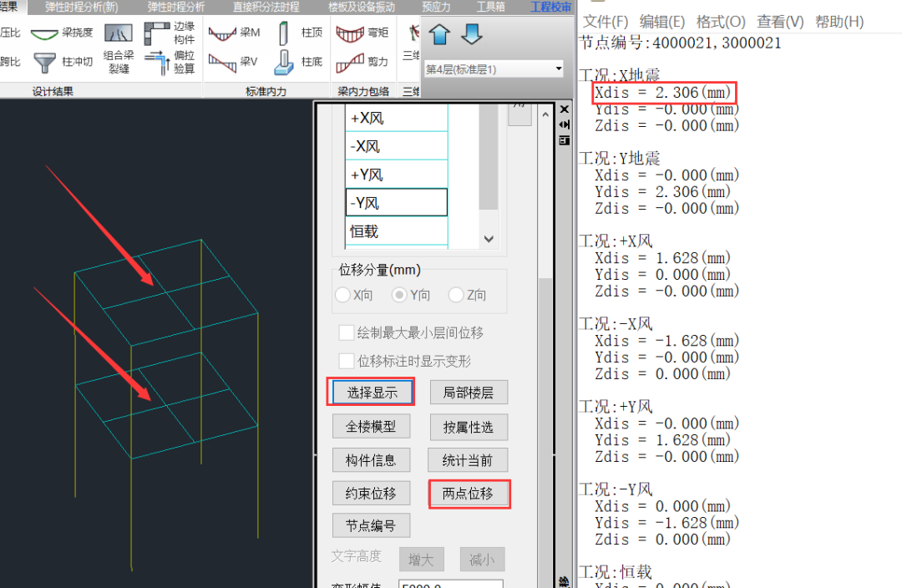Open 帮助(H) menu in Notepad
The width and height of the screenshot is (902, 588).
pyautogui.click(x=839, y=22)
